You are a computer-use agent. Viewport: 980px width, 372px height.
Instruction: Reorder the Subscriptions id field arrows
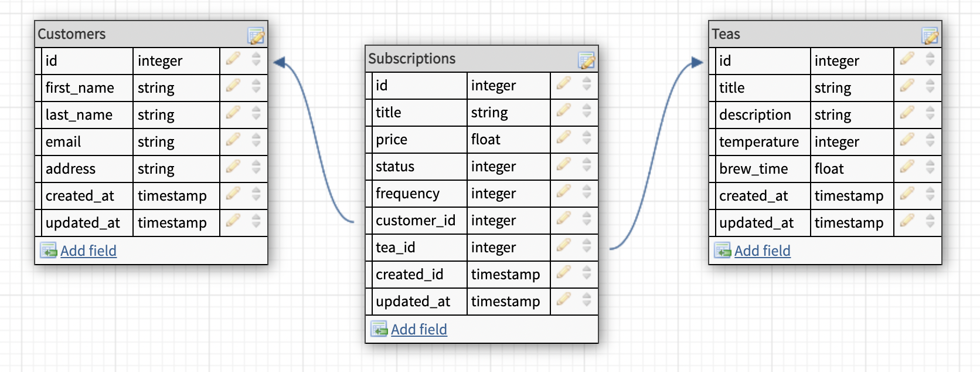587,83
